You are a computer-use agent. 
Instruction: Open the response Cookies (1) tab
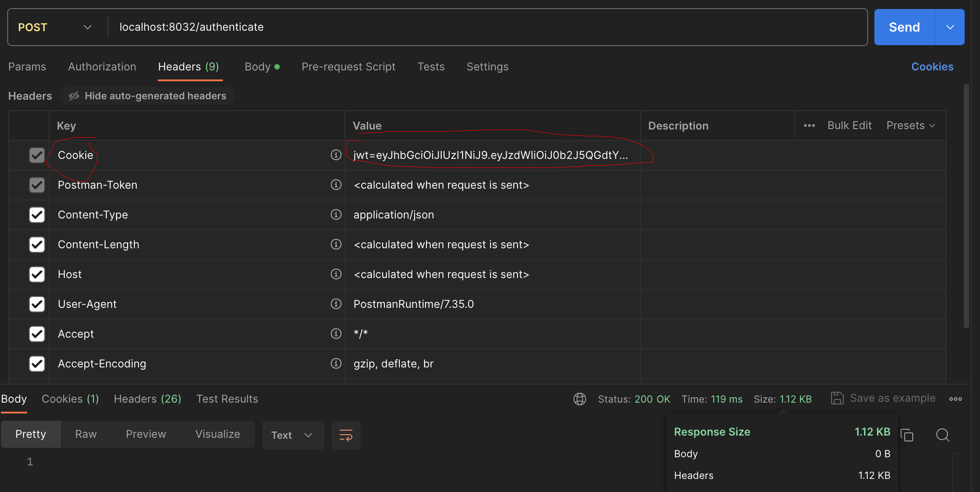pos(70,399)
